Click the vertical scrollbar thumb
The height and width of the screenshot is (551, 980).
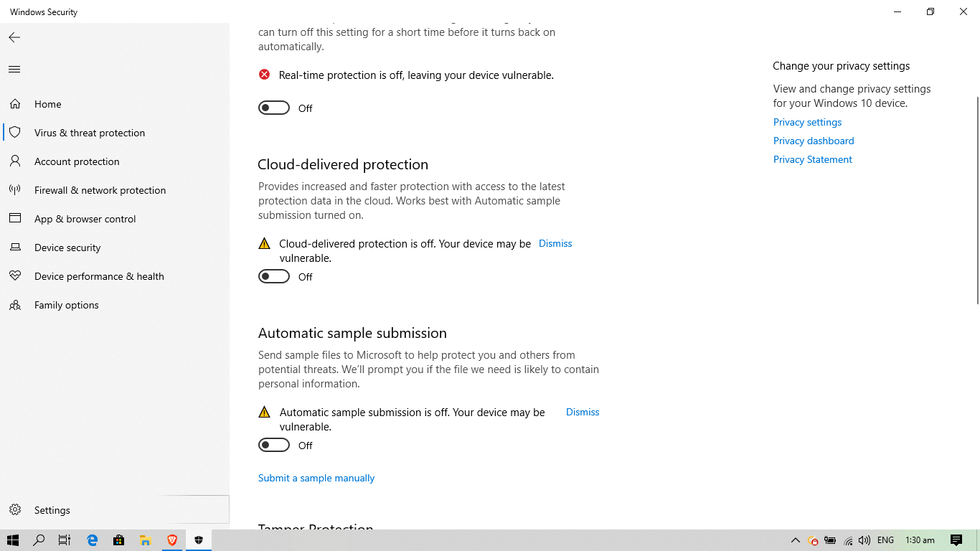pos(977,201)
